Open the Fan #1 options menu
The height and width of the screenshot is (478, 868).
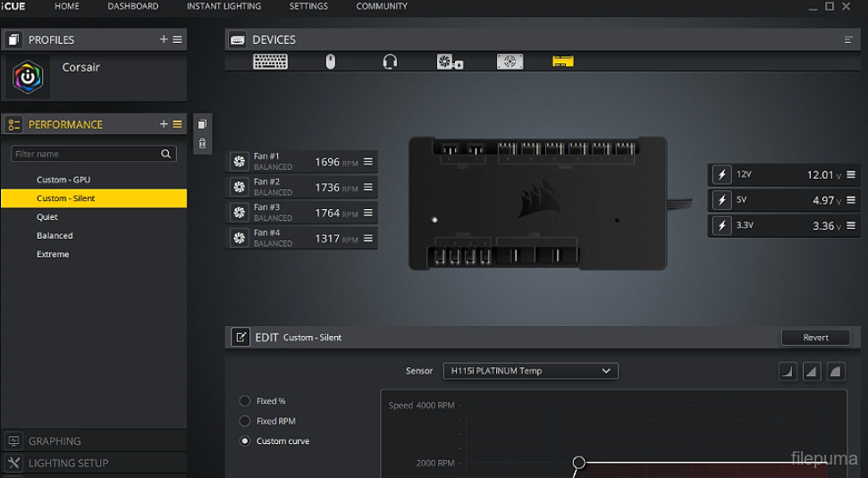(368, 162)
